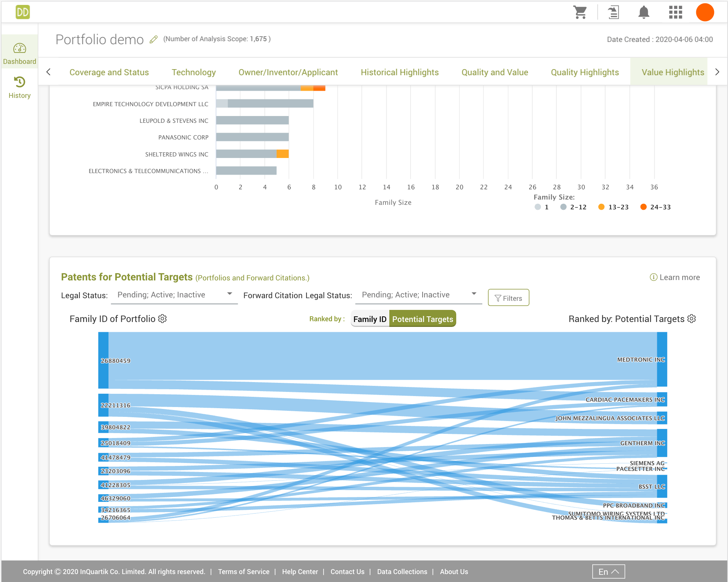
Task: Click the Filters button
Action: click(508, 298)
